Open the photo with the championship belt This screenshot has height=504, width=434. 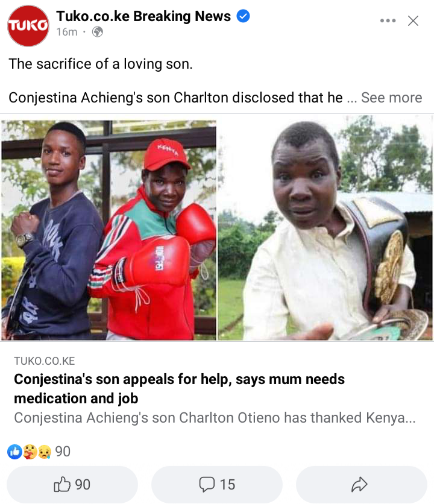tap(325, 227)
